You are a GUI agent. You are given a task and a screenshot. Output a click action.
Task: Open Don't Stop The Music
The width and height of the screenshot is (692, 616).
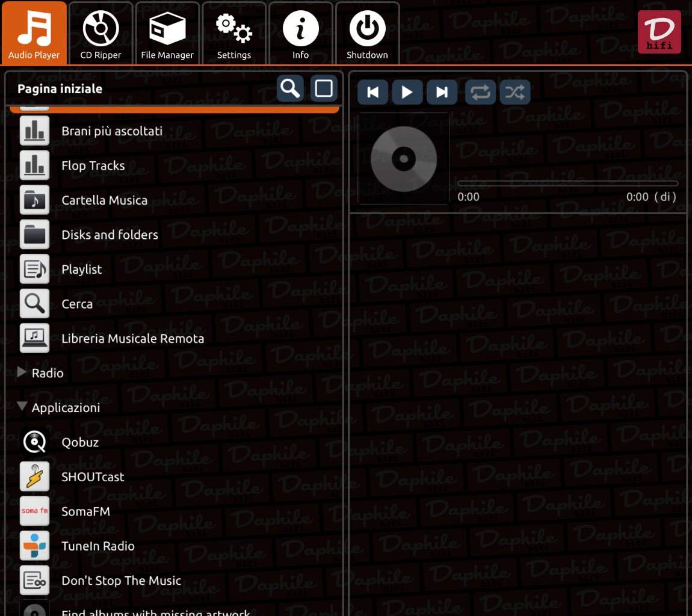(122, 581)
